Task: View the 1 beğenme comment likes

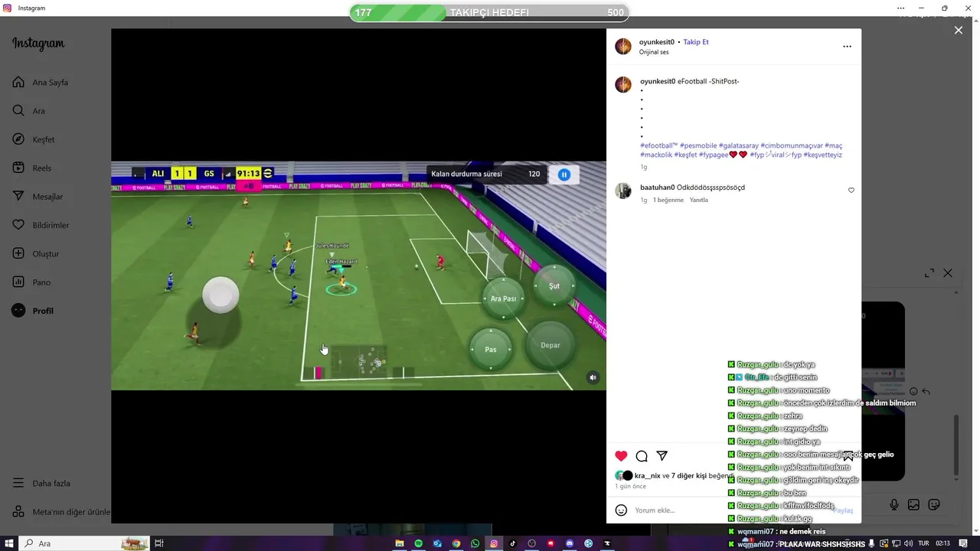Action: [668, 200]
